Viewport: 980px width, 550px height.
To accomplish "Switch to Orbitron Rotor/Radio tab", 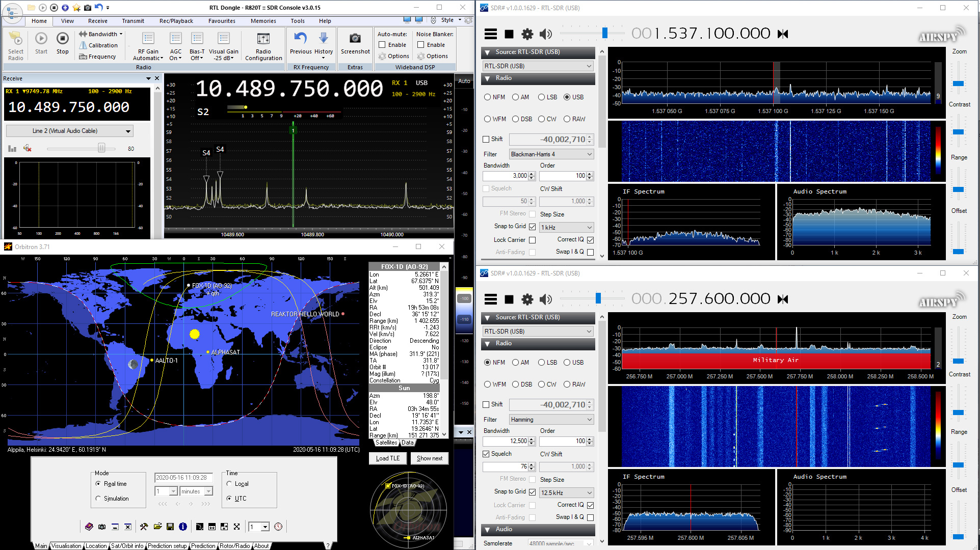I will (x=234, y=546).
